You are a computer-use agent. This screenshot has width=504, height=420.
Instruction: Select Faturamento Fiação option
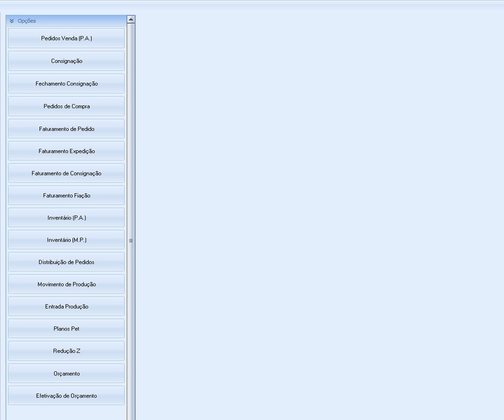pyautogui.click(x=67, y=195)
